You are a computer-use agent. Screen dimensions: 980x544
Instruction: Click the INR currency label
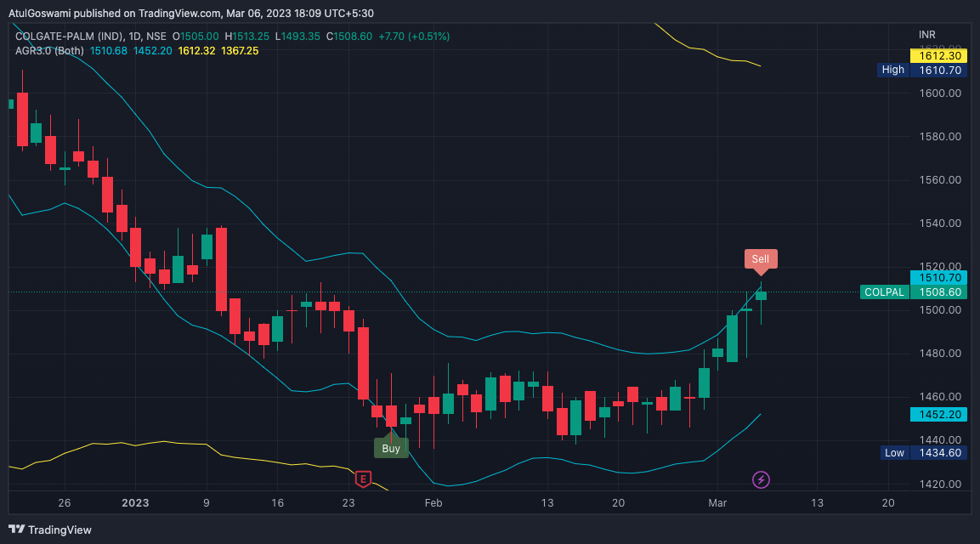pyautogui.click(x=927, y=35)
